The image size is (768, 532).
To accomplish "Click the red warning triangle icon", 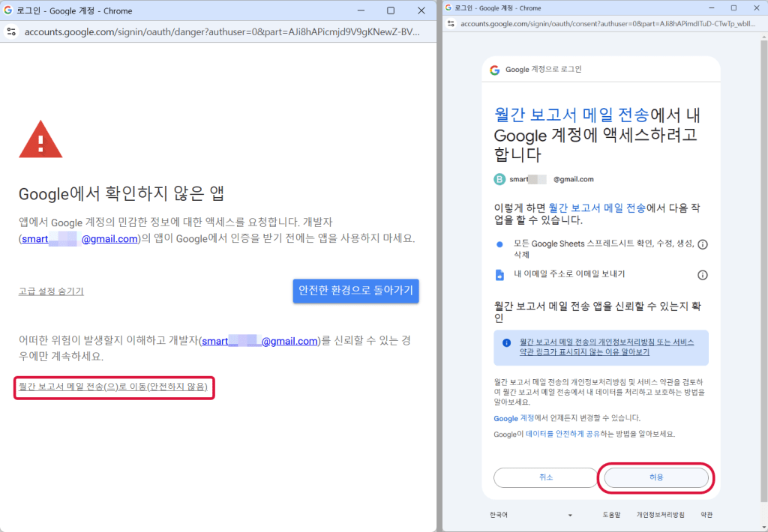I will tap(40, 140).
